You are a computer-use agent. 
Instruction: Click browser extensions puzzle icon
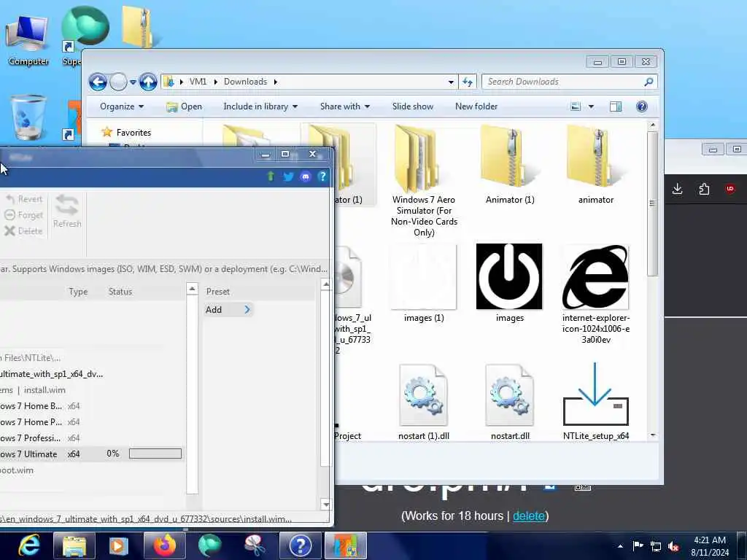pos(704,190)
